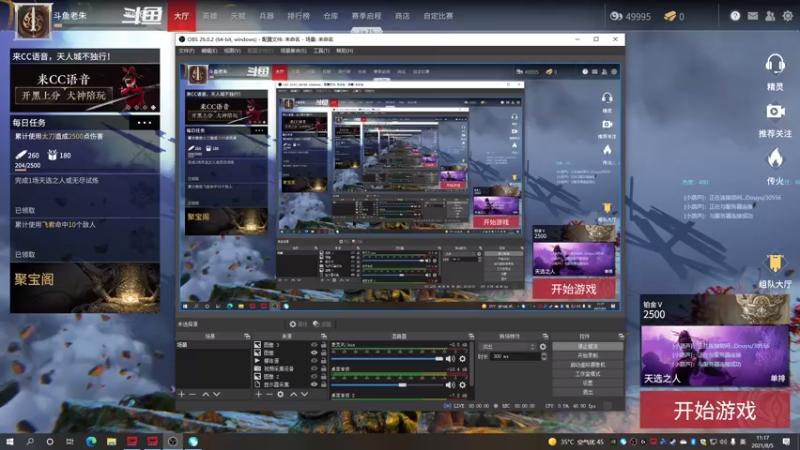Image resolution: width=800 pixels, height=450 pixels.
Task: Switch to OBS via taskbar icon
Action: click(x=172, y=441)
